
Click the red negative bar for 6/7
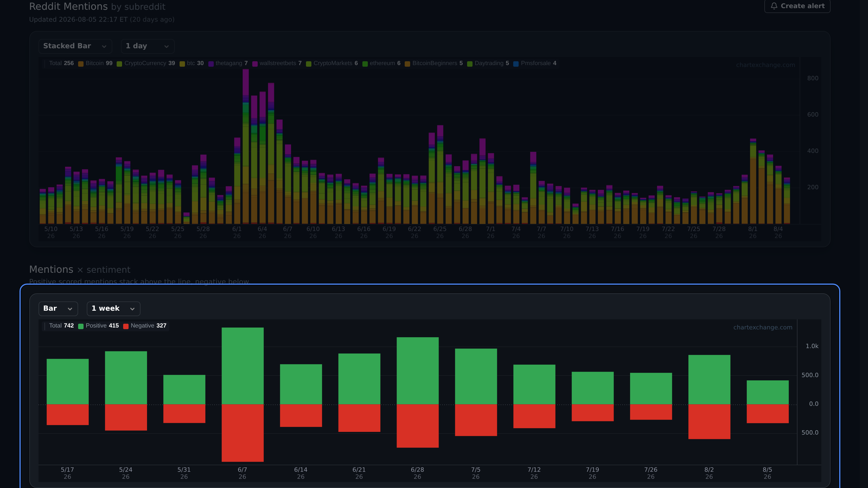click(x=242, y=433)
